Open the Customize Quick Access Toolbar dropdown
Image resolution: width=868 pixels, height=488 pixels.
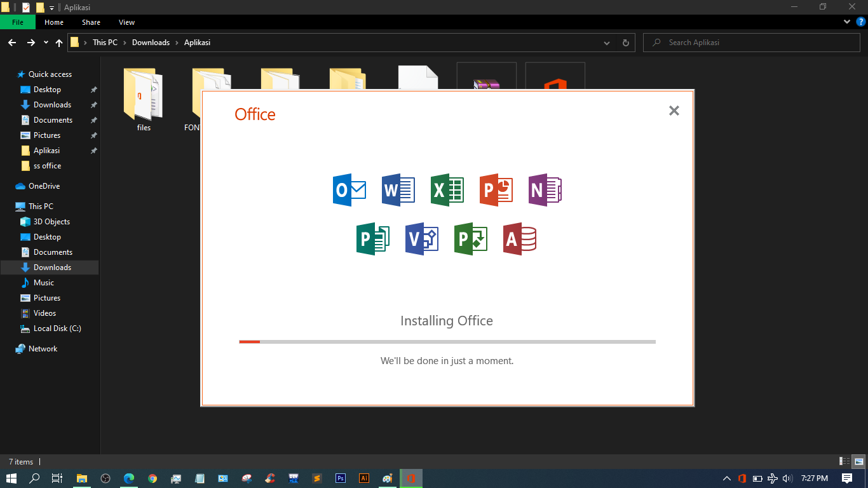pos(51,8)
